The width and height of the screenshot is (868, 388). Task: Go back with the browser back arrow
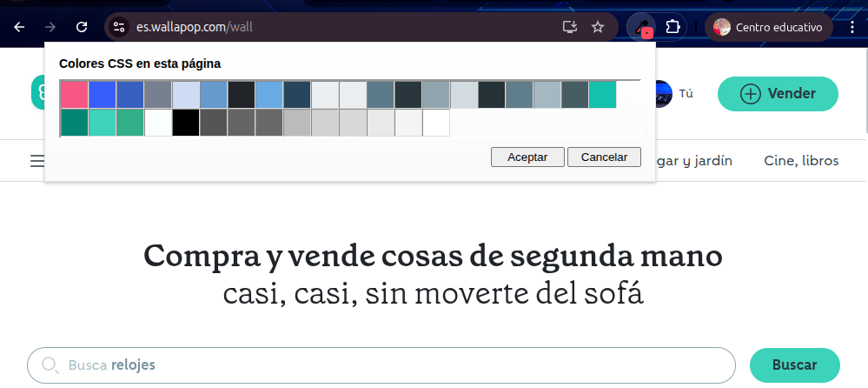pos(19,27)
